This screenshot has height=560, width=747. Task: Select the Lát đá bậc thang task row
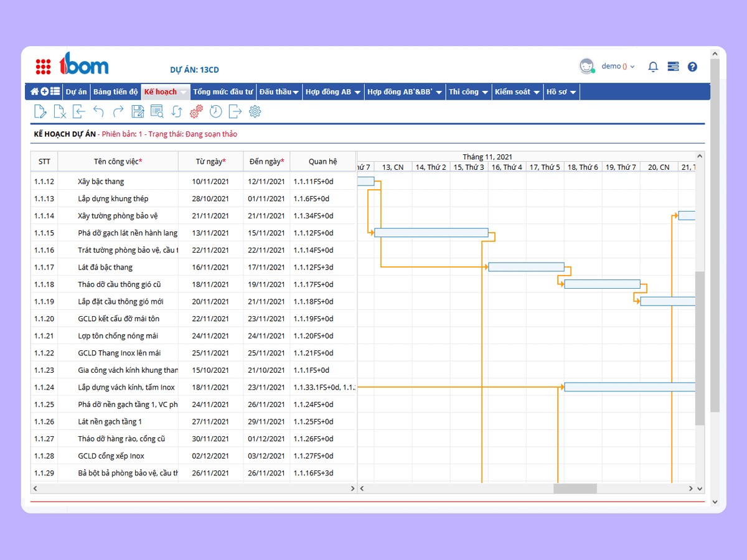point(193,267)
